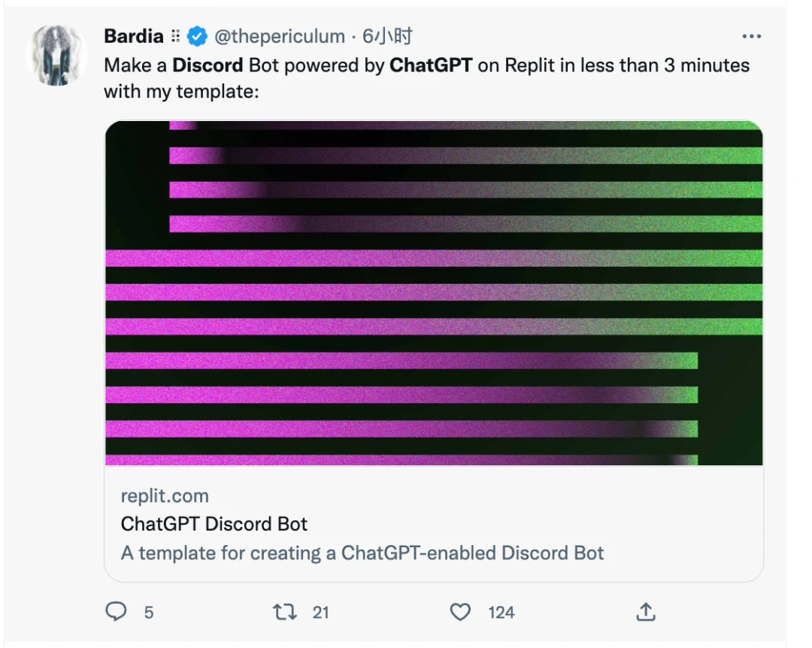Click the replit.com domain in the card

(165, 495)
